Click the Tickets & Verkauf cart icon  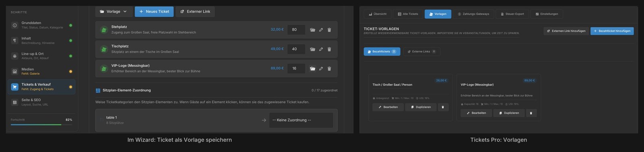pyautogui.click(x=15, y=87)
